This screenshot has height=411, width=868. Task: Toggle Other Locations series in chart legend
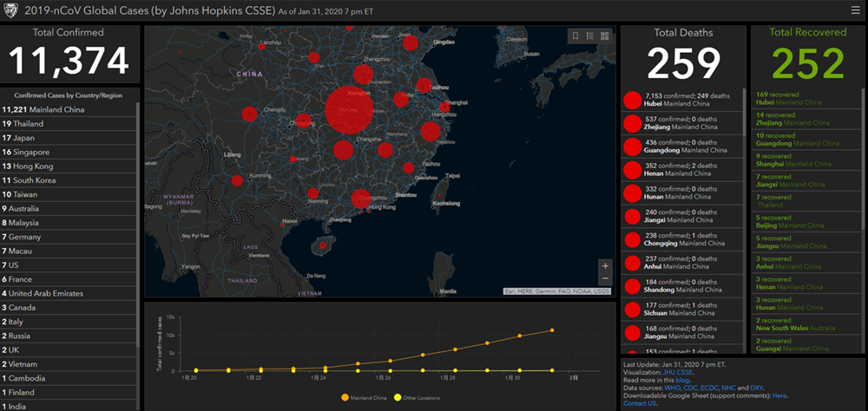click(420, 397)
